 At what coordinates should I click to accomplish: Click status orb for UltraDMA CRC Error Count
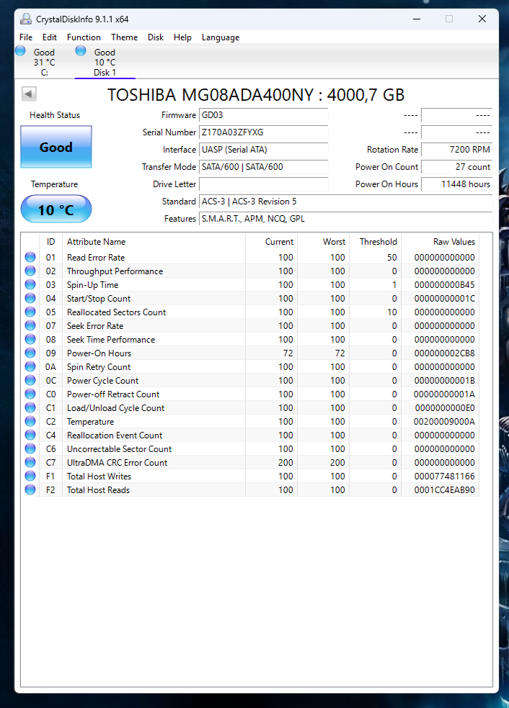click(30, 462)
